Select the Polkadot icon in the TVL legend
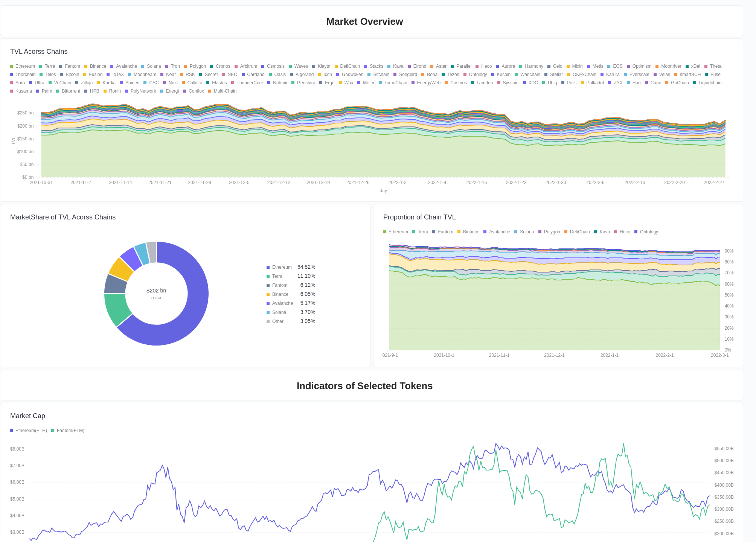This screenshot has height=542, width=756. pyautogui.click(x=582, y=82)
